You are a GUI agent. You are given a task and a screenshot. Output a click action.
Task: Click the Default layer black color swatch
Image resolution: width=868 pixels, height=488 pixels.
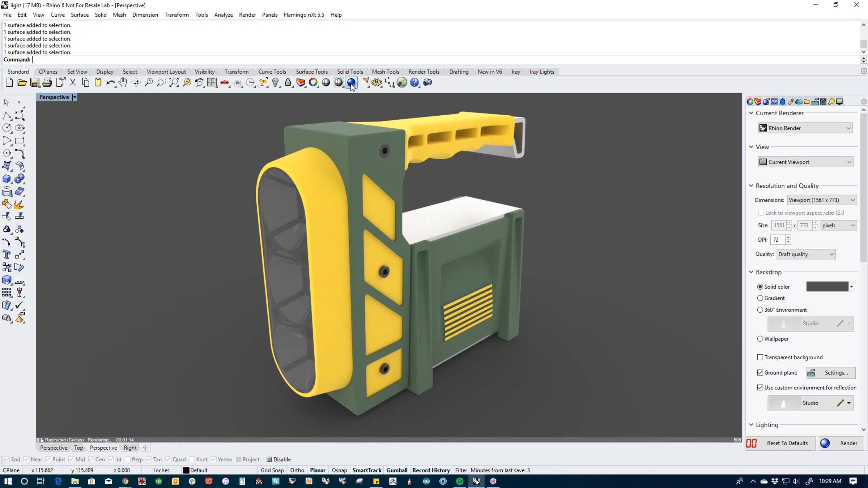pyautogui.click(x=186, y=470)
